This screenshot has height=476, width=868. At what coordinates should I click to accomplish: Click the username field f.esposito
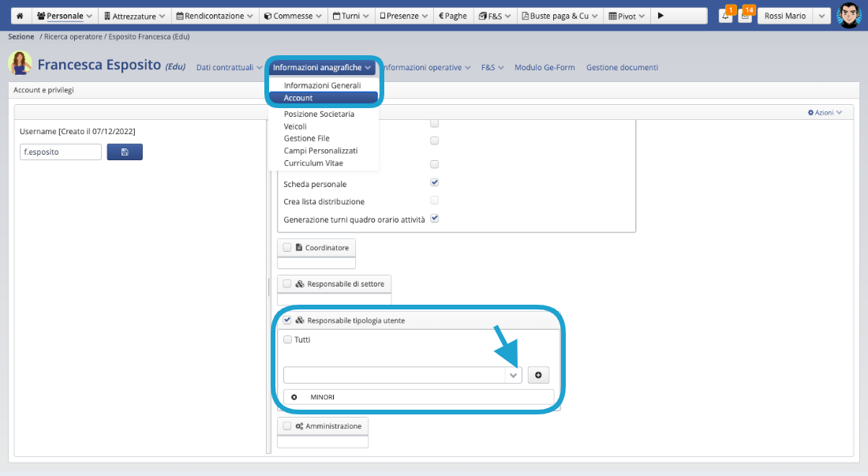point(60,152)
